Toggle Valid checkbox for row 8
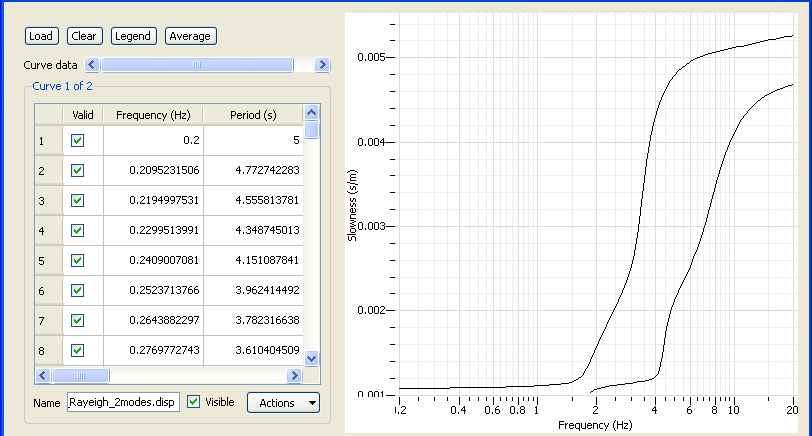812x436 pixels. 78,351
